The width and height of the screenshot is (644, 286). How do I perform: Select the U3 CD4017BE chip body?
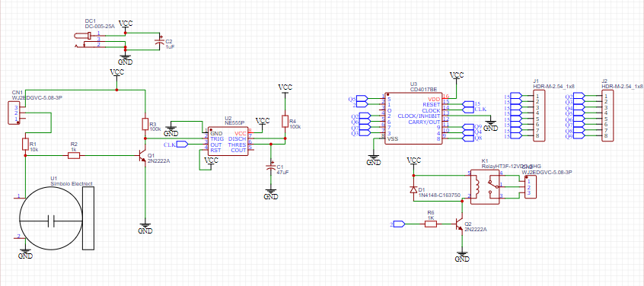413,118
